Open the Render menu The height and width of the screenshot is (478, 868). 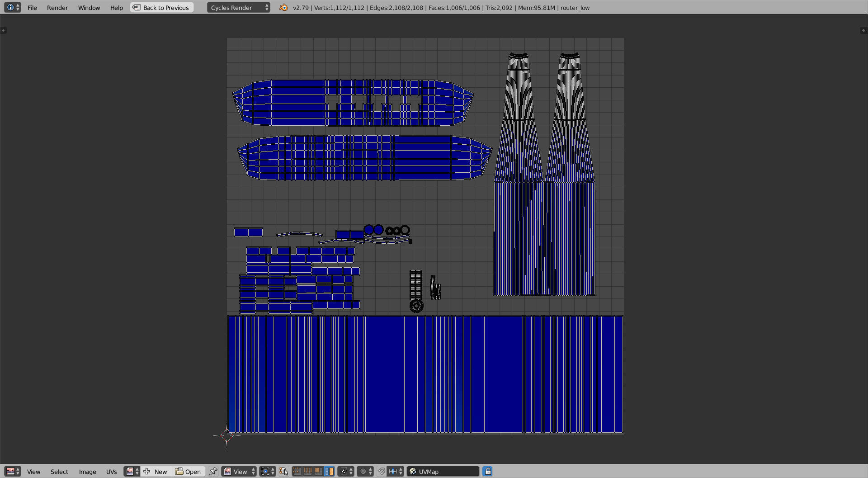pyautogui.click(x=57, y=8)
